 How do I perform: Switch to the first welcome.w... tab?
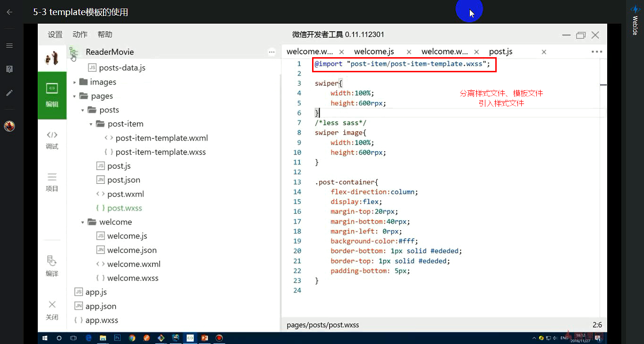tap(310, 52)
